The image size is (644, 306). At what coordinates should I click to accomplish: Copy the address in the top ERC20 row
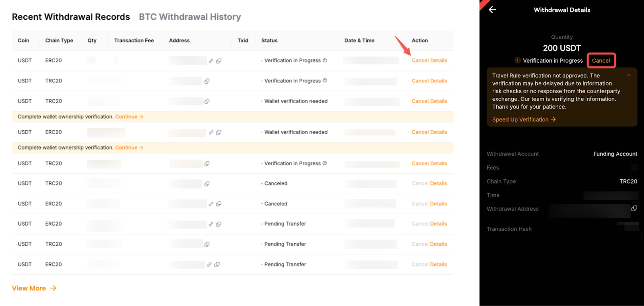coord(219,61)
